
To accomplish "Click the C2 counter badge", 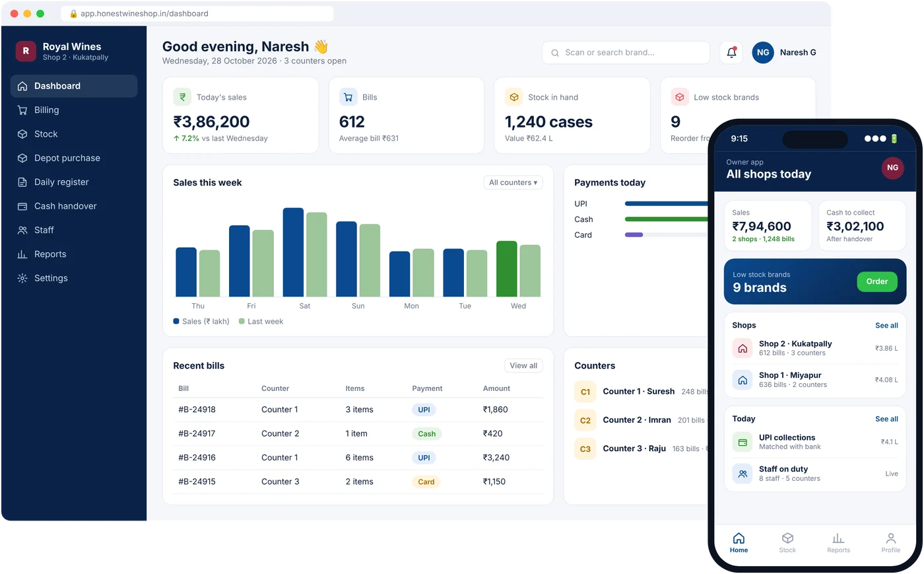I will tap(585, 420).
